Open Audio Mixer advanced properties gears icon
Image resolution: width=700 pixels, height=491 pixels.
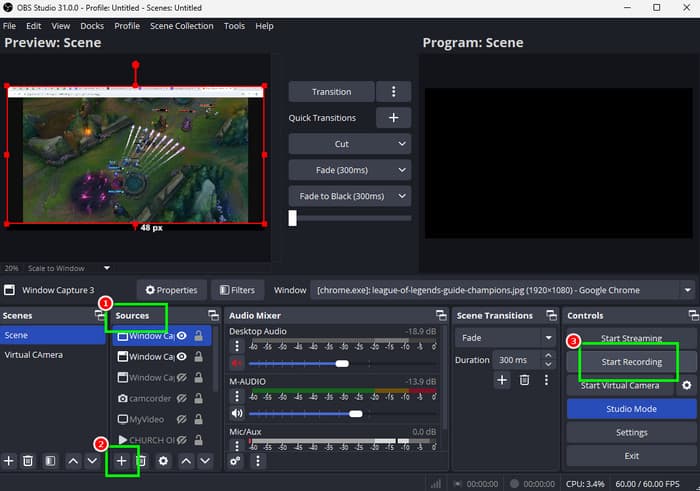(x=236, y=461)
